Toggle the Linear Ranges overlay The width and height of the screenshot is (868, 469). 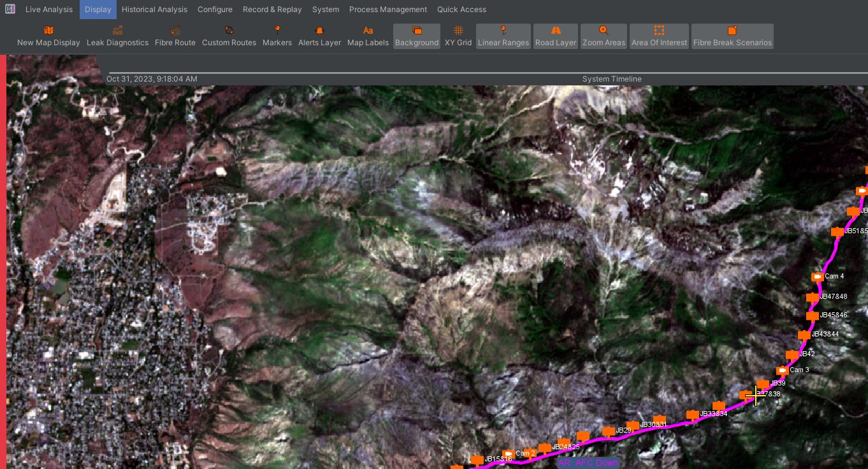pos(503,36)
